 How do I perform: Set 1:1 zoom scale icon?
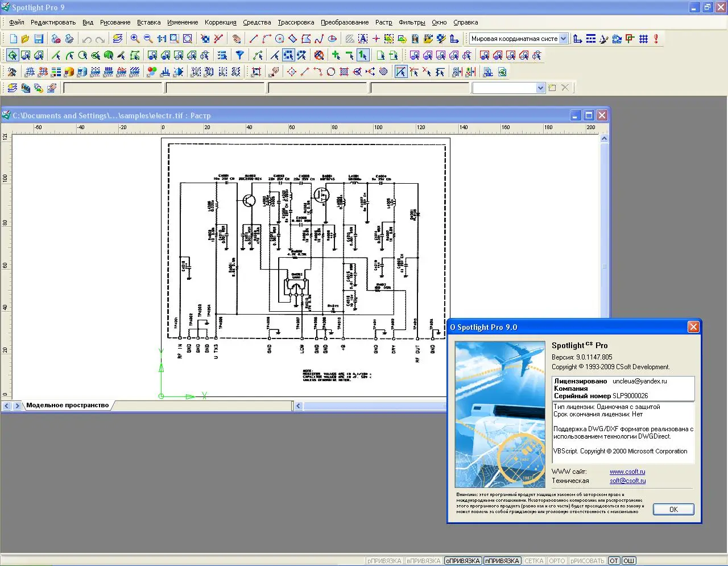(162, 39)
